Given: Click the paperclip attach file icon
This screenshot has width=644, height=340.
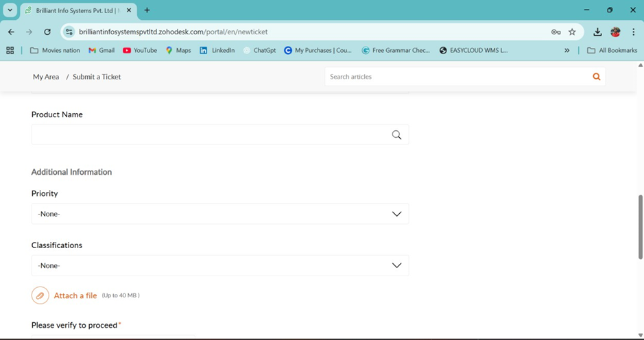Looking at the screenshot, I should (x=40, y=295).
